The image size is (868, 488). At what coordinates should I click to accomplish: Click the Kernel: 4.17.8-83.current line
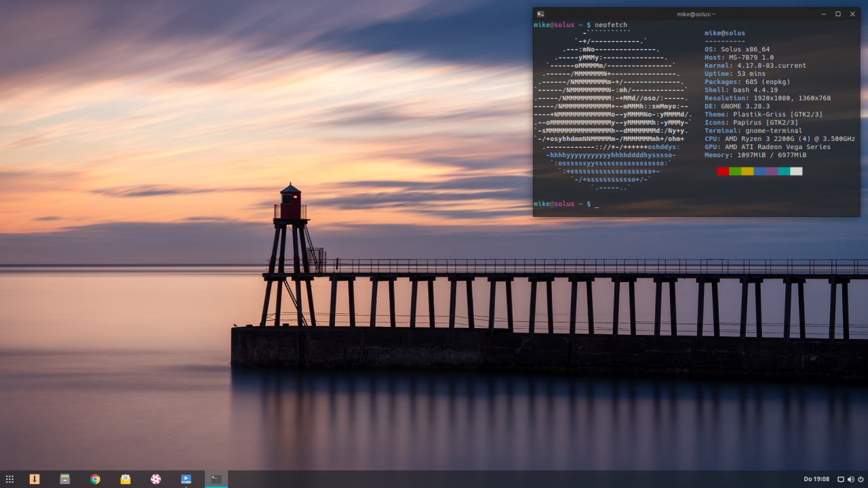pyautogui.click(x=755, y=66)
